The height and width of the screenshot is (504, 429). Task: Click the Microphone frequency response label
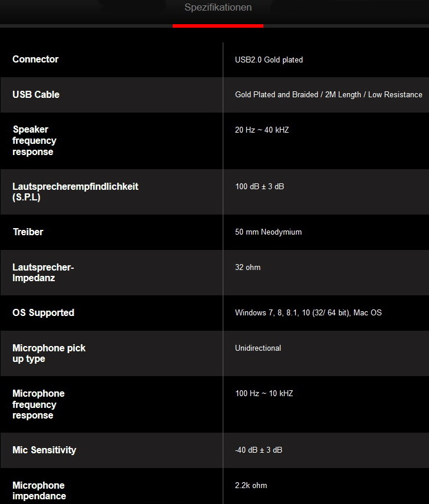(x=38, y=404)
